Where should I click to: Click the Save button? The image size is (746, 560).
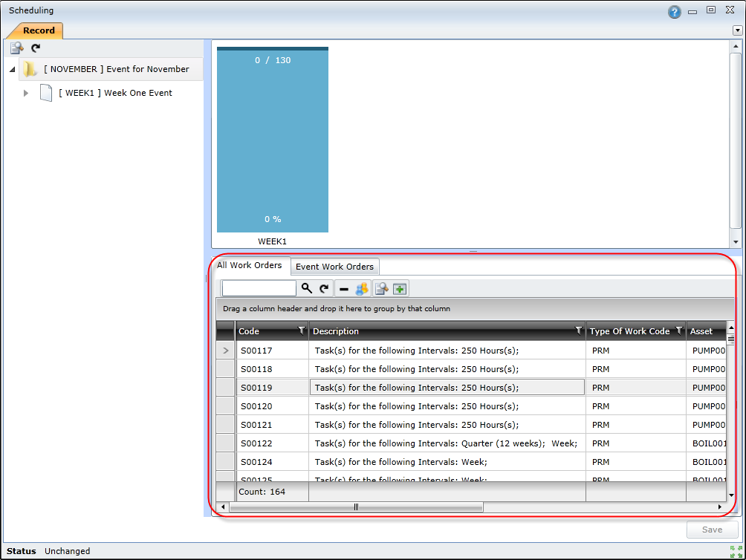click(712, 530)
